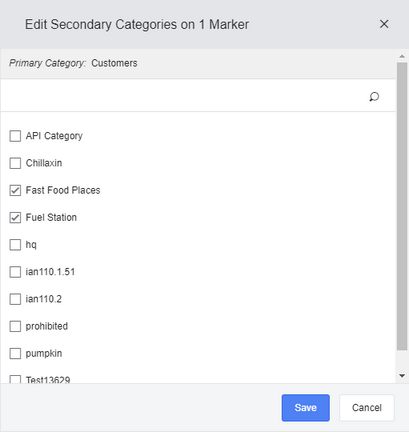Check the ian110.2 checkbox
This screenshot has width=409, height=432.
tap(15, 299)
